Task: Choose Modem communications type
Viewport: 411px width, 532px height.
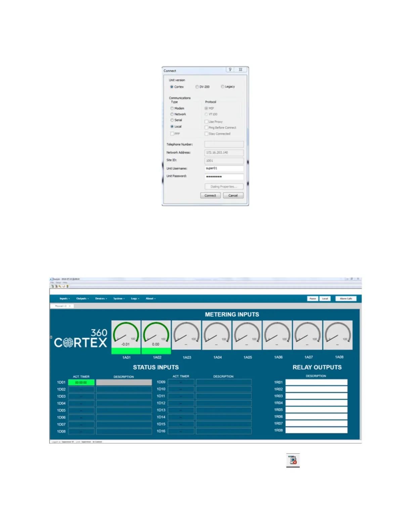Action: (172, 108)
